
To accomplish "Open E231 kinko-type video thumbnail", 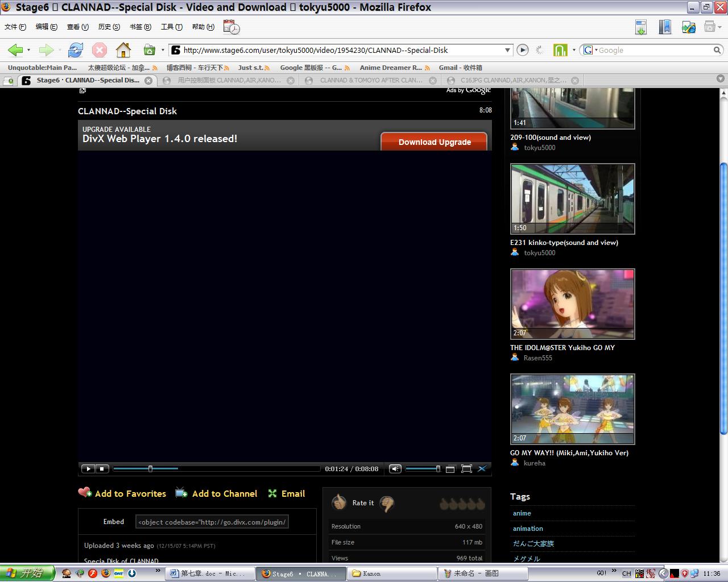I will tap(573, 199).
